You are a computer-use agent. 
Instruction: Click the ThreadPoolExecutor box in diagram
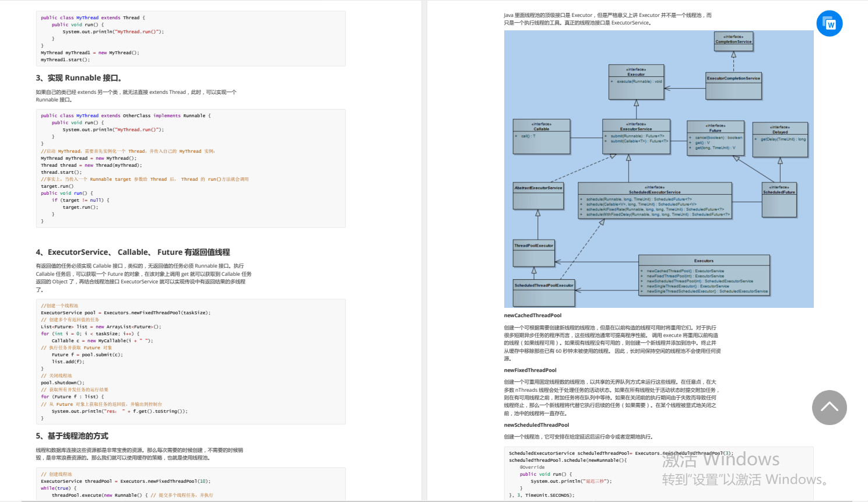(534, 254)
